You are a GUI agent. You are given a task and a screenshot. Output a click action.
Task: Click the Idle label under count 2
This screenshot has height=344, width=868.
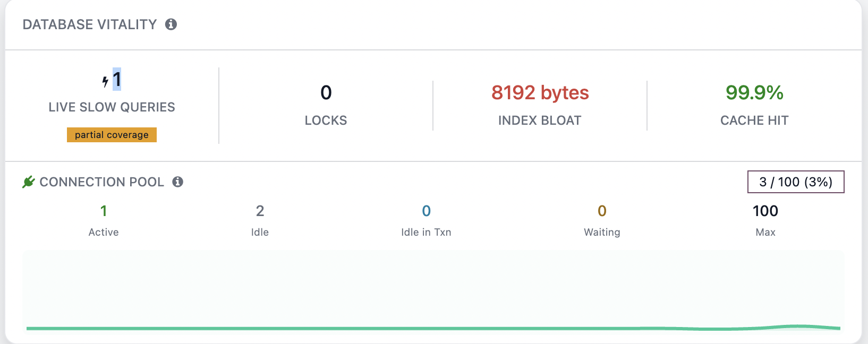tap(260, 232)
